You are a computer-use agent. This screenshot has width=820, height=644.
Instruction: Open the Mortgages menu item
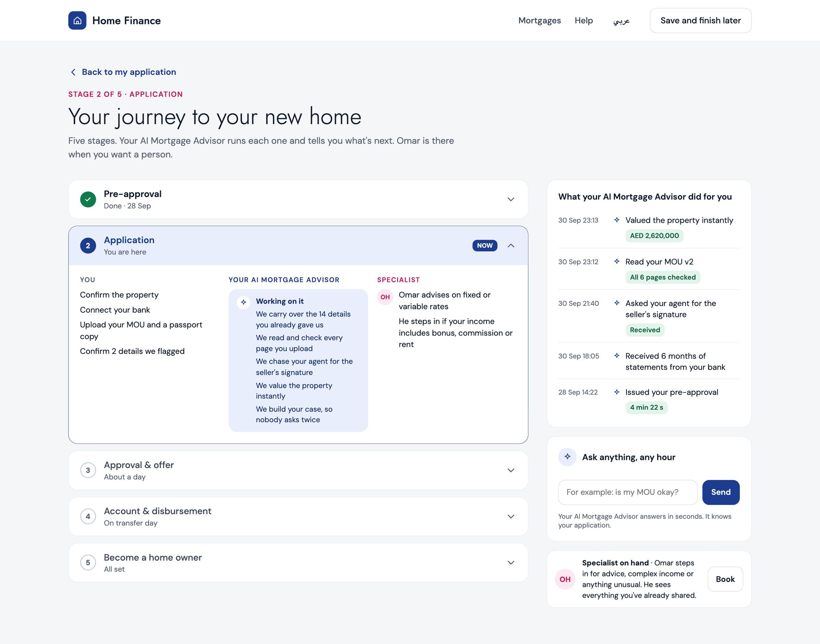click(539, 20)
